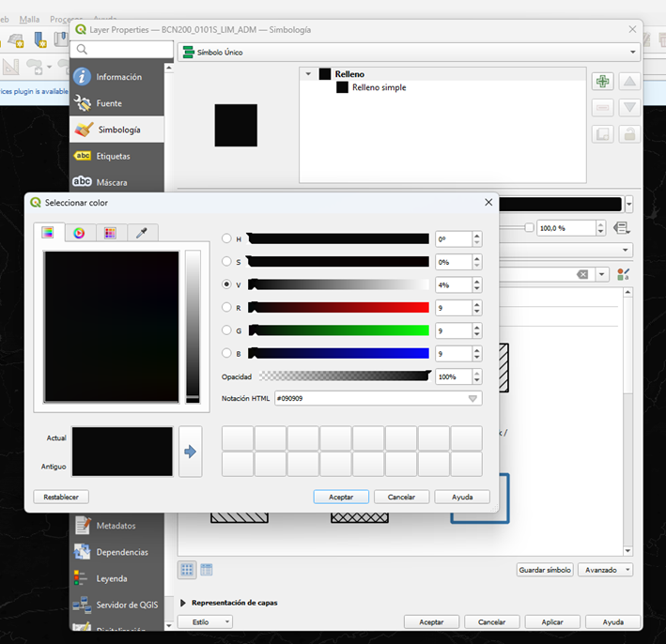
Task: Open the Avanzado dropdown button
Action: [605, 570]
